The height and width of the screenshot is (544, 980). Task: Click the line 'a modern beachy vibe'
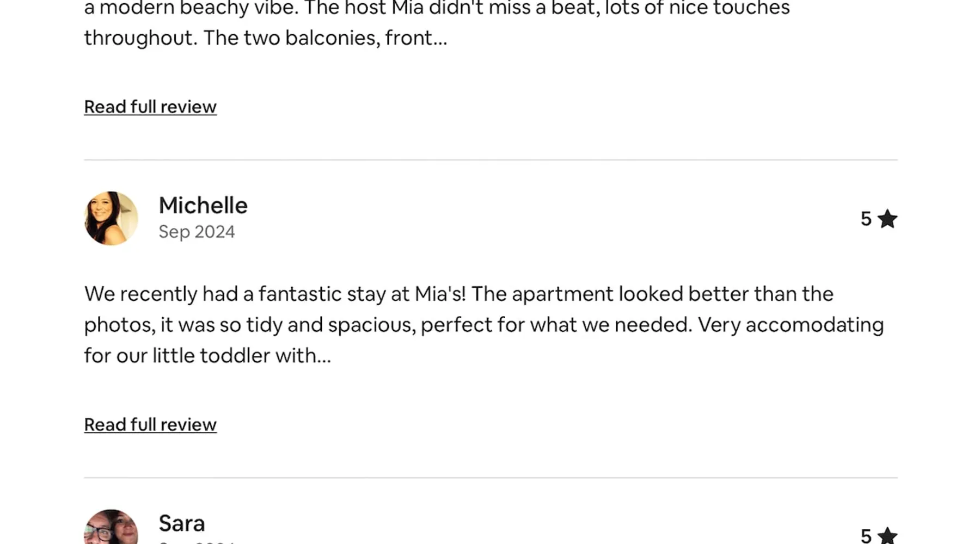click(x=437, y=8)
